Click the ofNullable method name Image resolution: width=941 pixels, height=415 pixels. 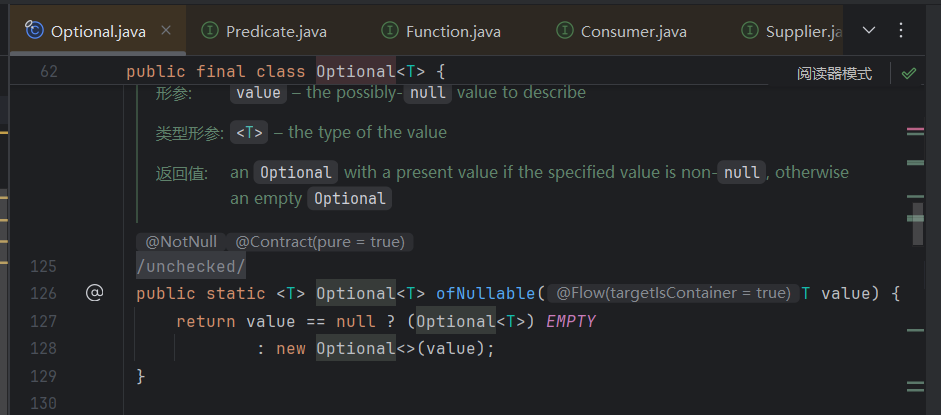point(485,293)
